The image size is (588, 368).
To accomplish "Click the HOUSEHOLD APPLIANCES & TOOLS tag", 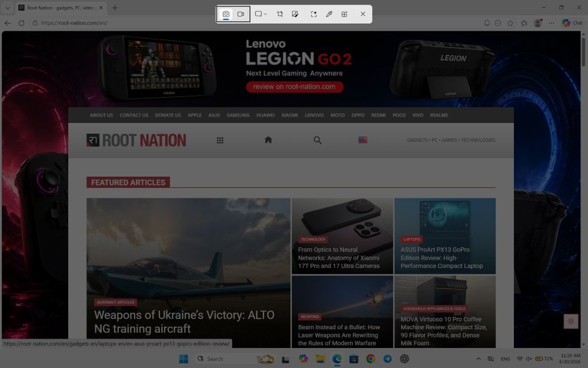I will (x=435, y=309).
